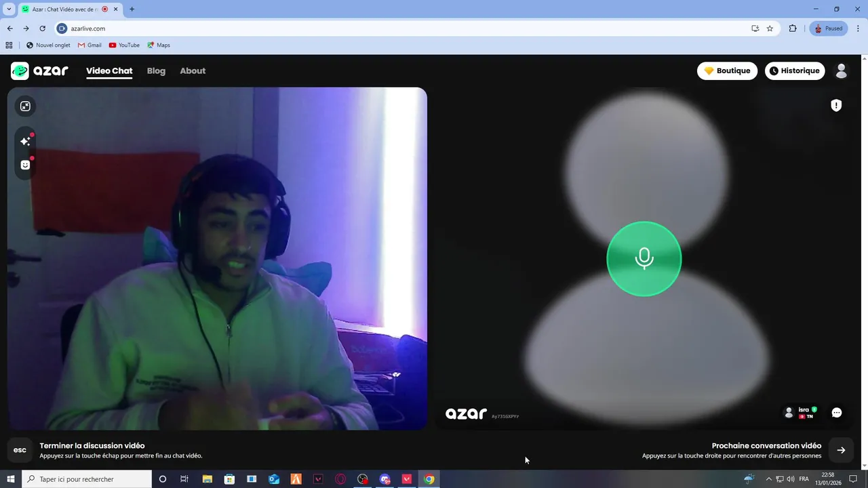
Task: Open Chrome three-dot menu
Action: point(859,28)
